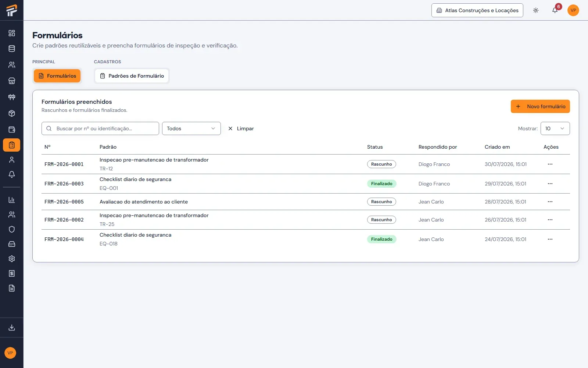Click form number FRM-2026-0005
588x368 pixels.
[x=64, y=202]
